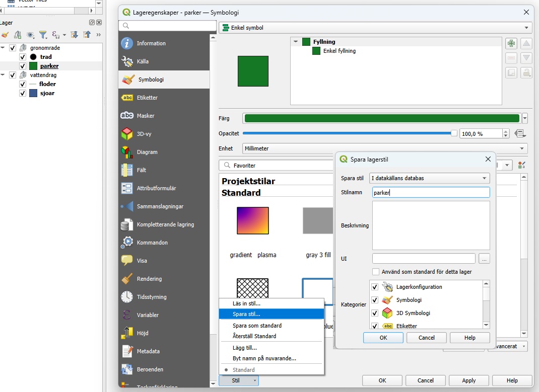Viewport: 539px width, 392px height.
Task: Open layer styling brush in Lager panel
Action: [x=5, y=35]
